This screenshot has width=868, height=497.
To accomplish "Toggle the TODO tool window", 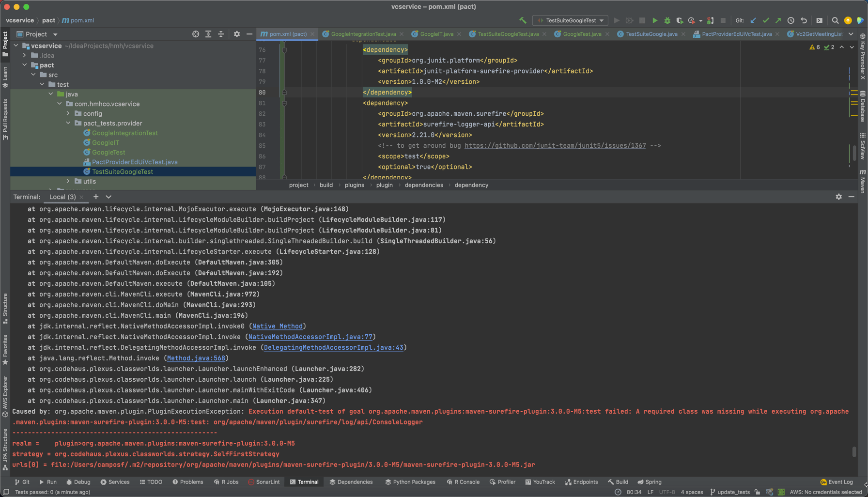I will pyautogui.click(x=151, y=481).
